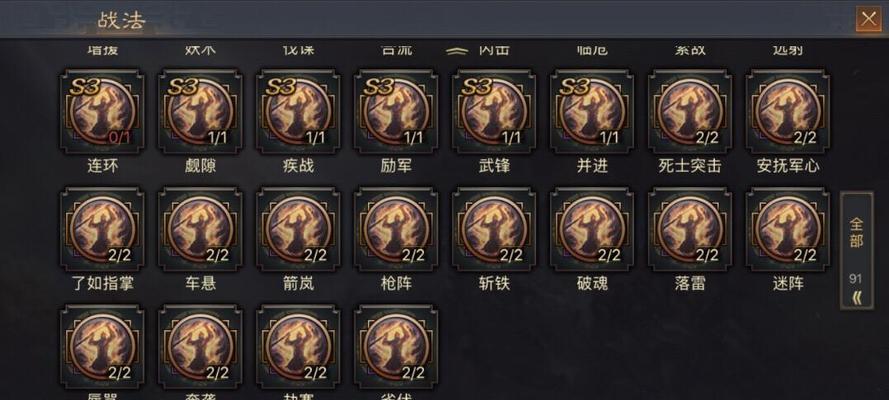This screenshot has height=400, width=889.
Task: Select the 武锋 tactic icon
Action: pos(494,112)
